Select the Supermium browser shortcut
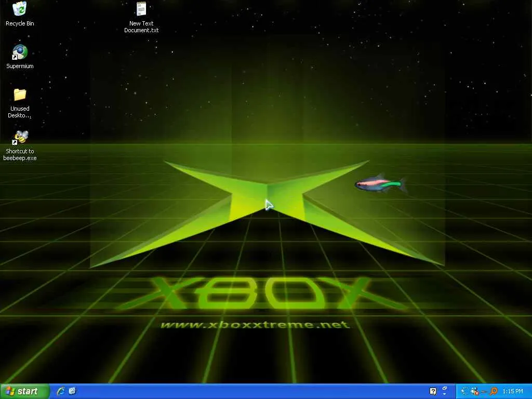The height and width of the screenshot is (399, 532). [x=20, y=57]
